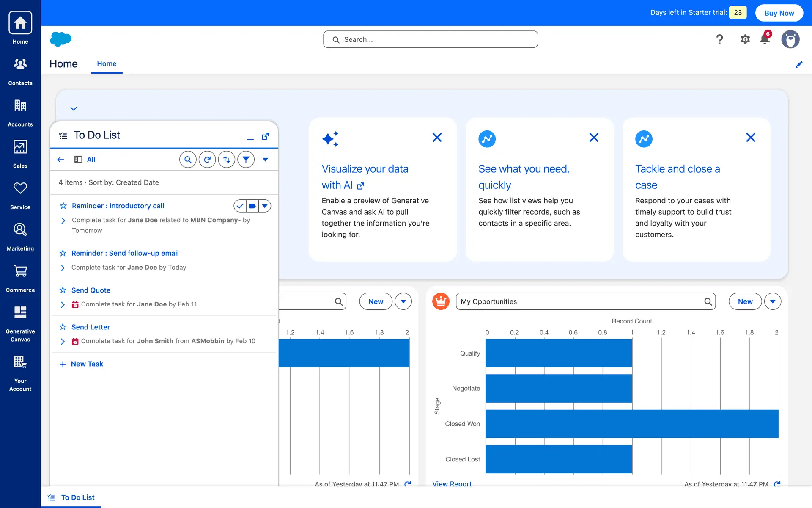
Task: Open notifications bell icon
Action: (x=765, y=39)
